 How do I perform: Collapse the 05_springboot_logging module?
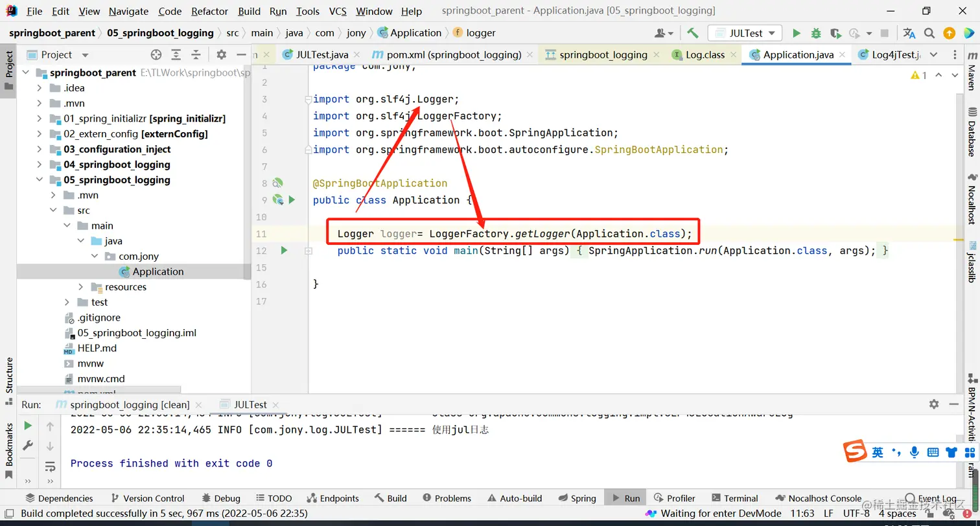pyautogui.click(x=40, y=180)
